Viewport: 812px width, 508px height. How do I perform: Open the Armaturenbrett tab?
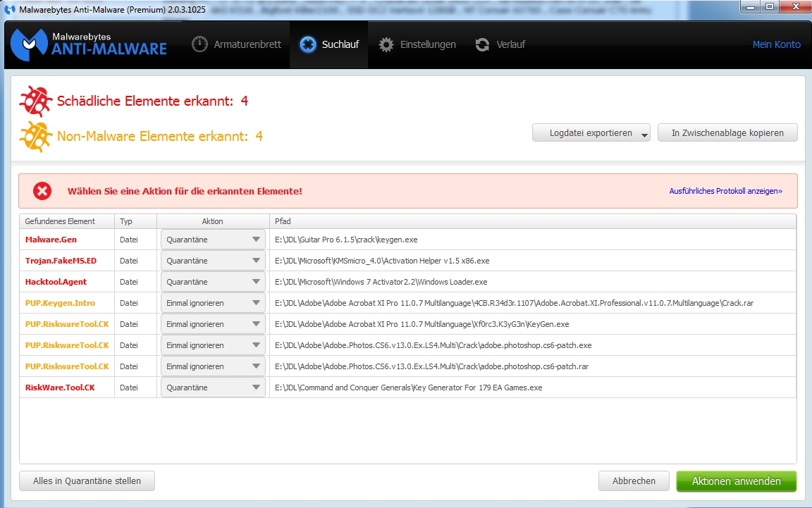pos(236,44)
